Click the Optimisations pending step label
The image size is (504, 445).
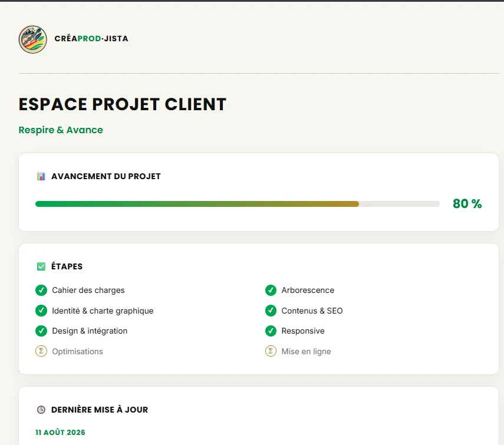point(77,351)
